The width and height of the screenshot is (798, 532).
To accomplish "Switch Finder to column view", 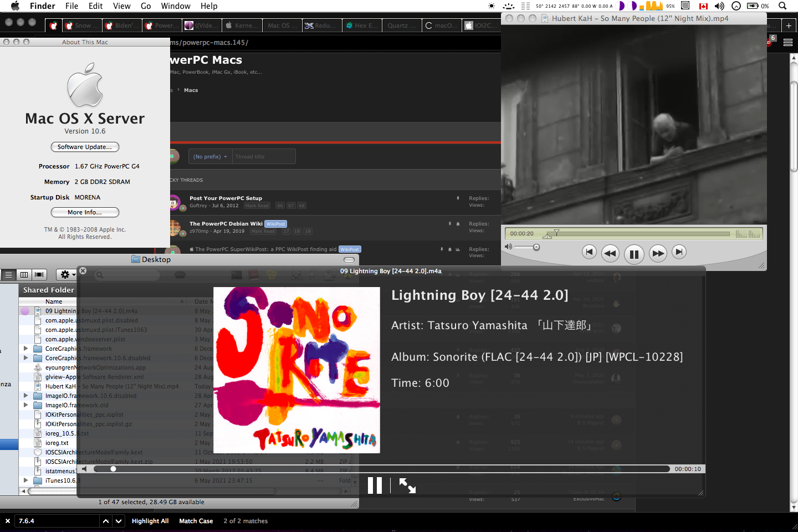I will pyautogui.click(x=24, y=274).
